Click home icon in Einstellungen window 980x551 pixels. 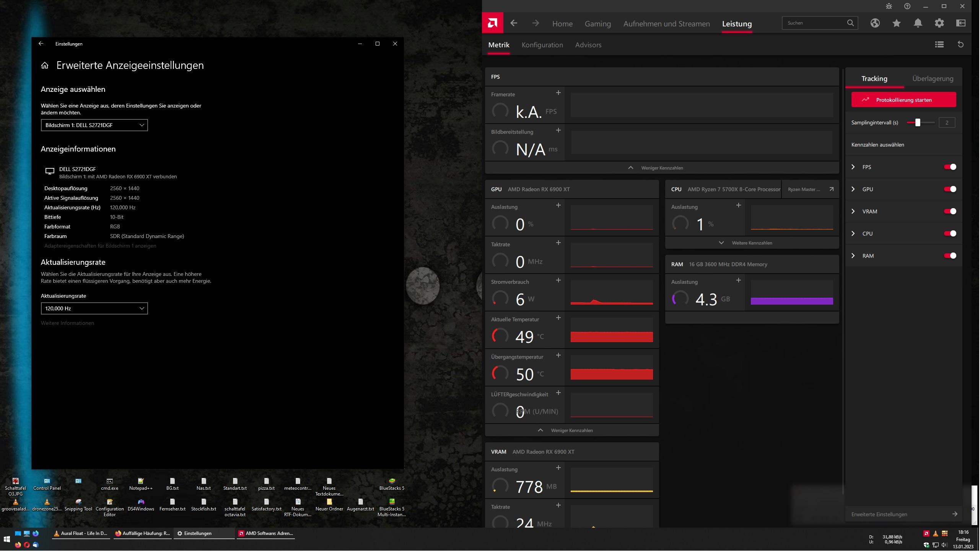pos(45,65)
